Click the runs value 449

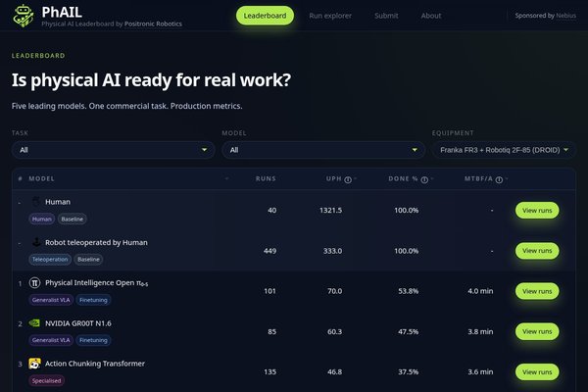[270, 251]
